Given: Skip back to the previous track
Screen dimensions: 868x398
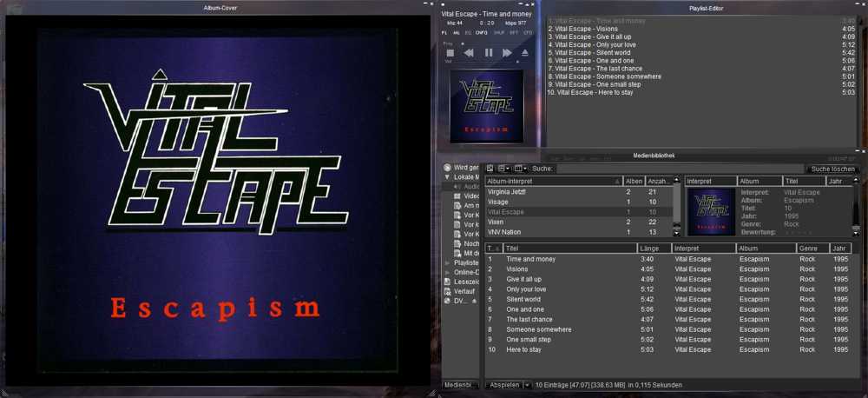Looking at the screenshot, I should point(469,53).
